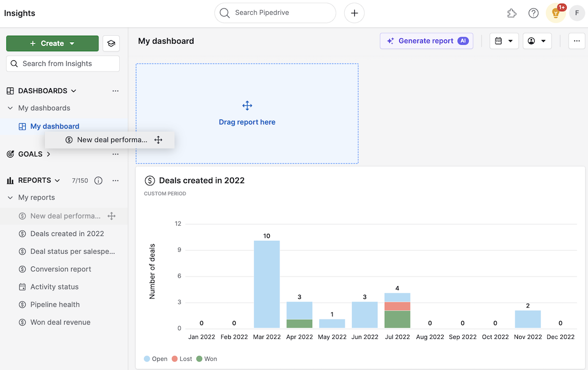Screen dimensions: 588x370
Task: Open the Activity status report
Action: coord(55,287)
